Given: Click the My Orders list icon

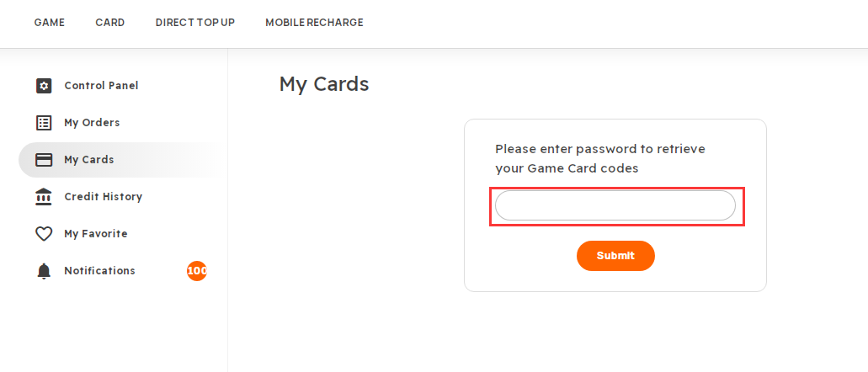Looking at the screenshot, I should click(x=44, y=123).
